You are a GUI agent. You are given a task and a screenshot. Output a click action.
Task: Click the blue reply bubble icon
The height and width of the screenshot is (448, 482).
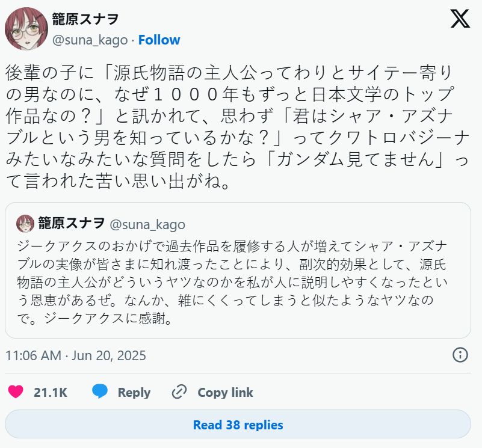(x=100, y=392)
